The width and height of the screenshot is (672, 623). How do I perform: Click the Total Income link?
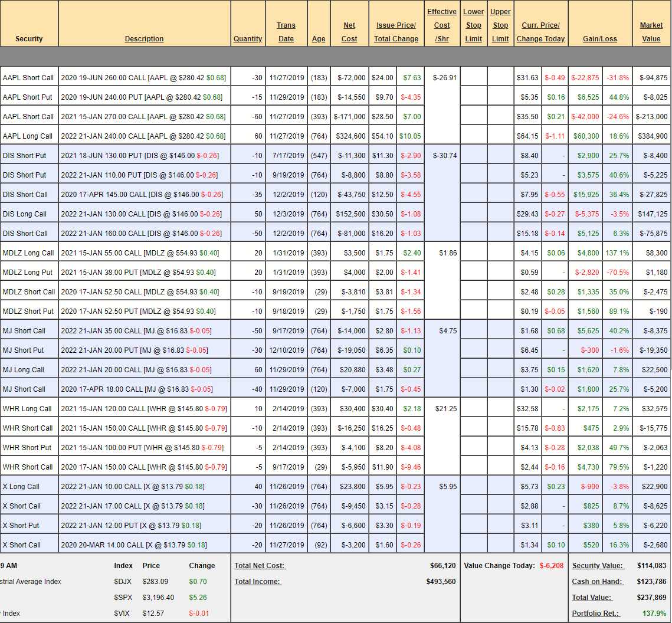[x=257, y=582]
